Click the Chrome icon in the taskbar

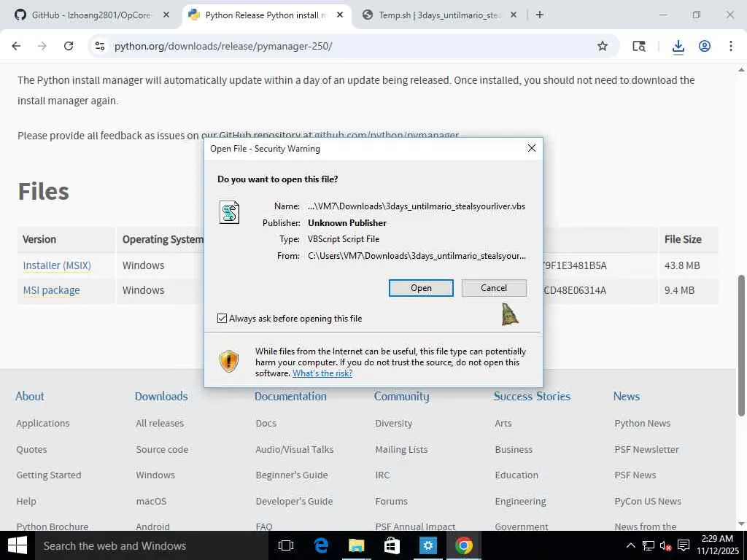coord(463,545)
